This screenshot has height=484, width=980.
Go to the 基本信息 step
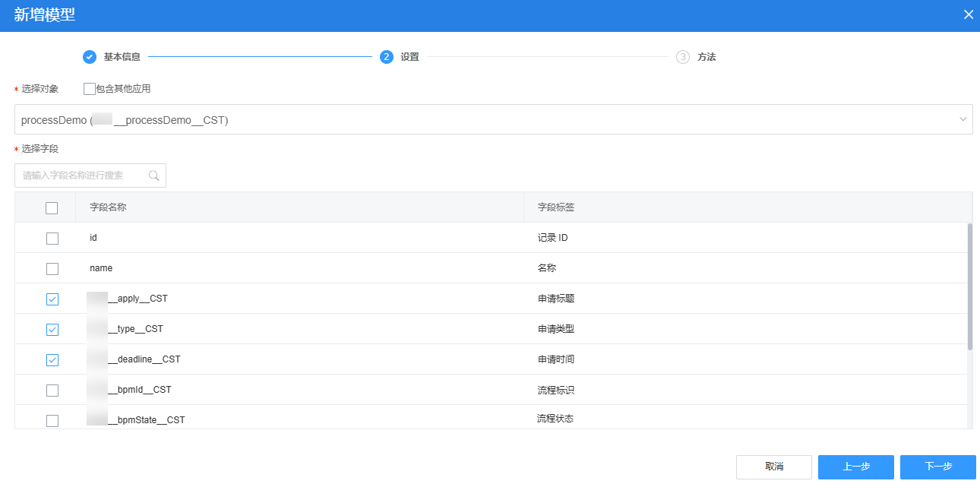[122, 57]
